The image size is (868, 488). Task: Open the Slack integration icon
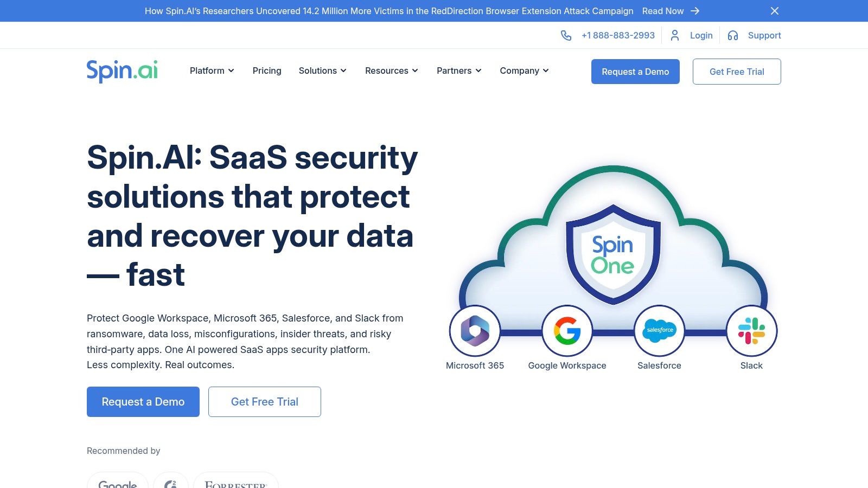pos(751,331)
